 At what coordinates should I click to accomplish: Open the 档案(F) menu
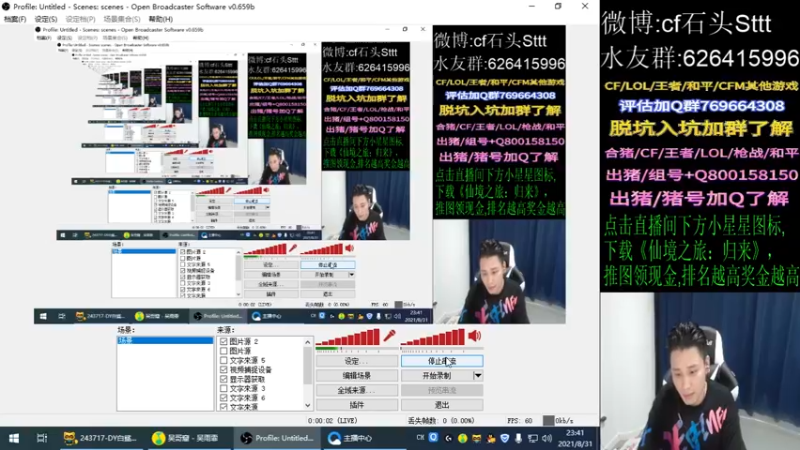(x=15, y=19)
